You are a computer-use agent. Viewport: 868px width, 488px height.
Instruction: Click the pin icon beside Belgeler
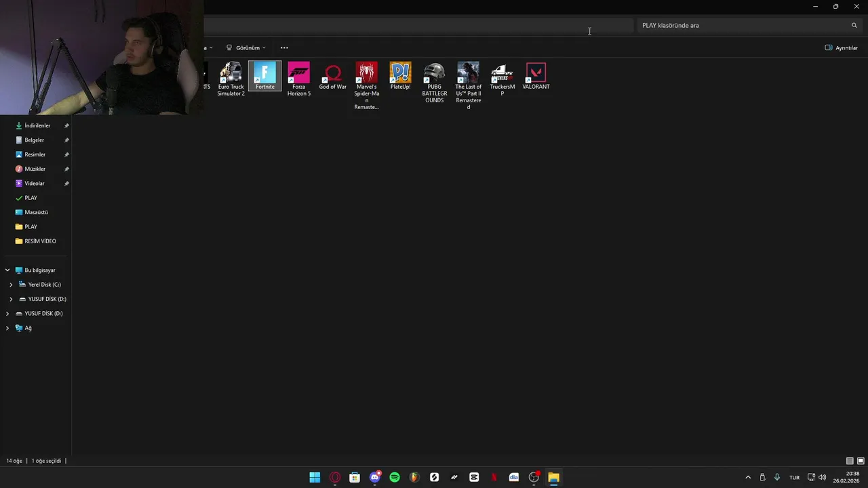click(66, 140)
